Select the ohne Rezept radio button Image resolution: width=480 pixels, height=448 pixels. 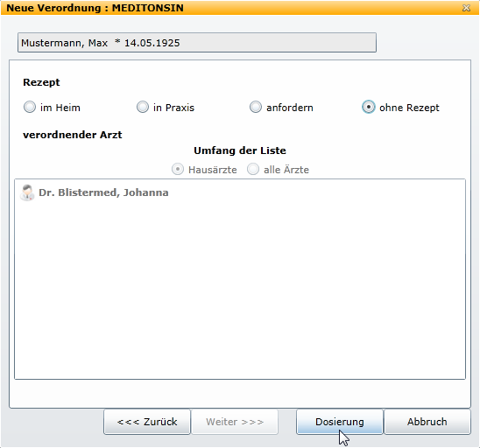369,108
